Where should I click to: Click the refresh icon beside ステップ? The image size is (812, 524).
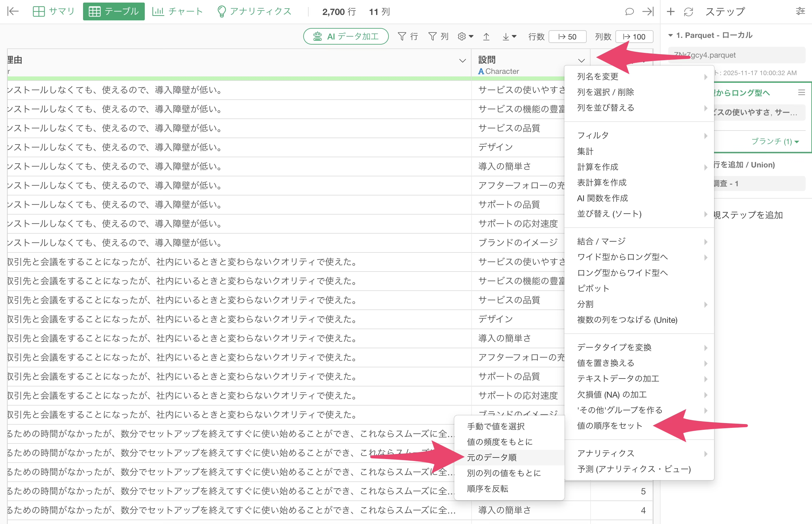[x=689, y=12]
